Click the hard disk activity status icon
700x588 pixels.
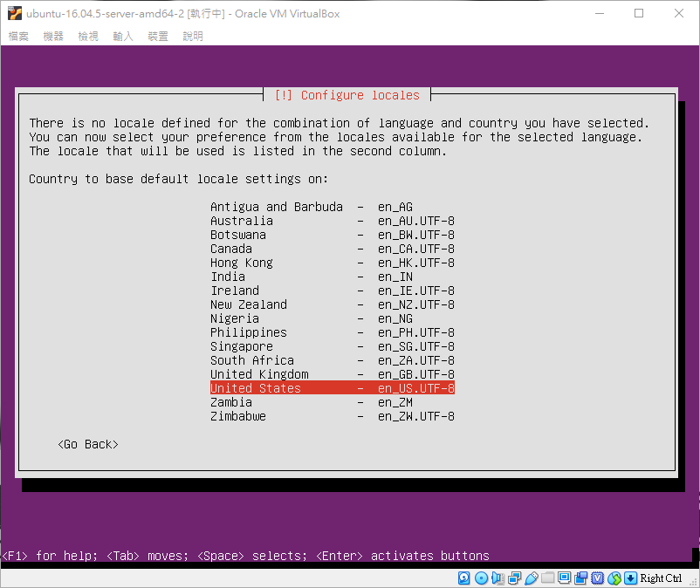pyautogui.click(x=463, y=578)
